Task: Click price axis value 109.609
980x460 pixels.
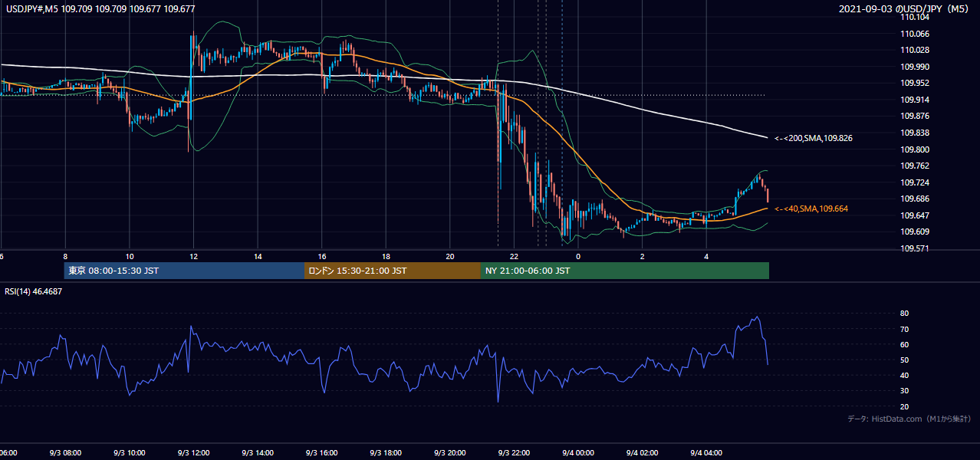Action: (x=916, y=232)
